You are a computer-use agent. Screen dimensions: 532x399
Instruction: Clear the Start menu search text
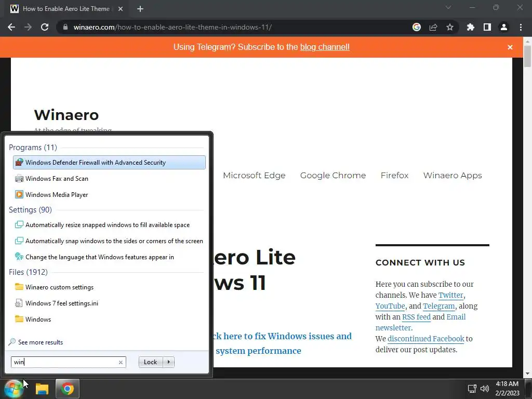121,362
